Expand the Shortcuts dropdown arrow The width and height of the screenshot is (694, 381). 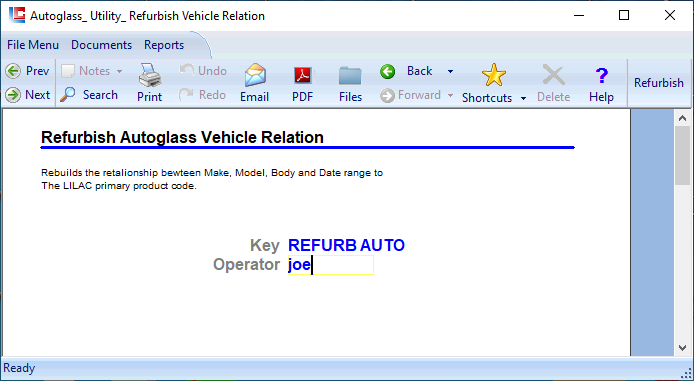[x=523, y=98]
